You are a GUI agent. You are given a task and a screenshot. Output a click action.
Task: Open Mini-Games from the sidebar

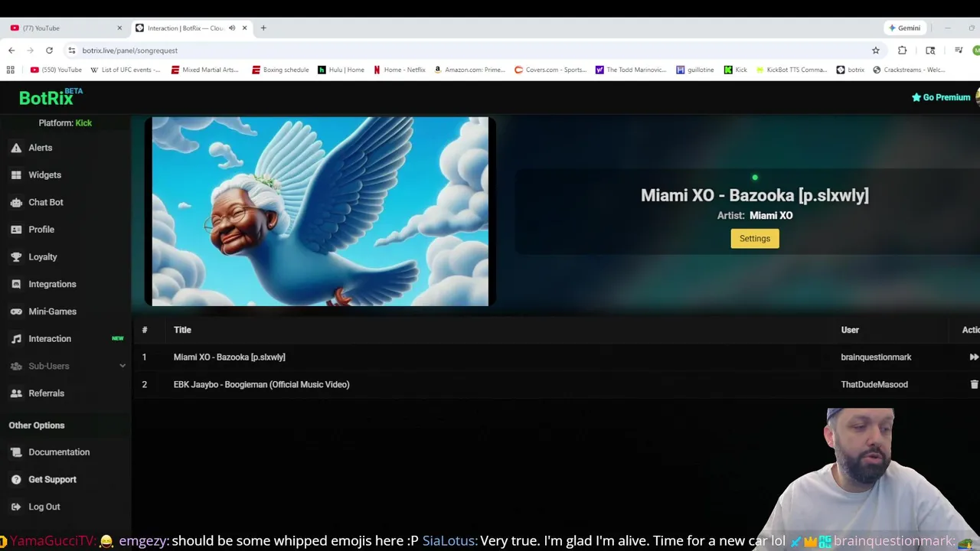pos(52,311)
